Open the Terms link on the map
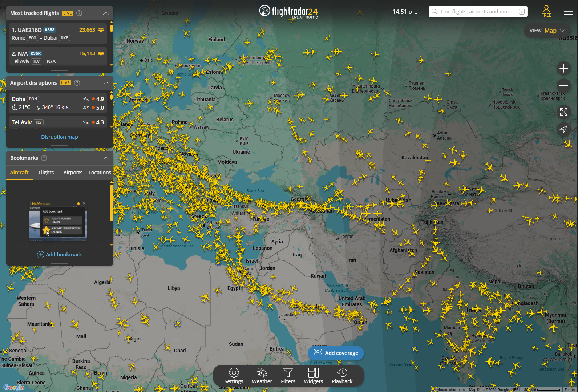Image resolution: width=578 pixels, height=392 pixels. tap(569, 390)
